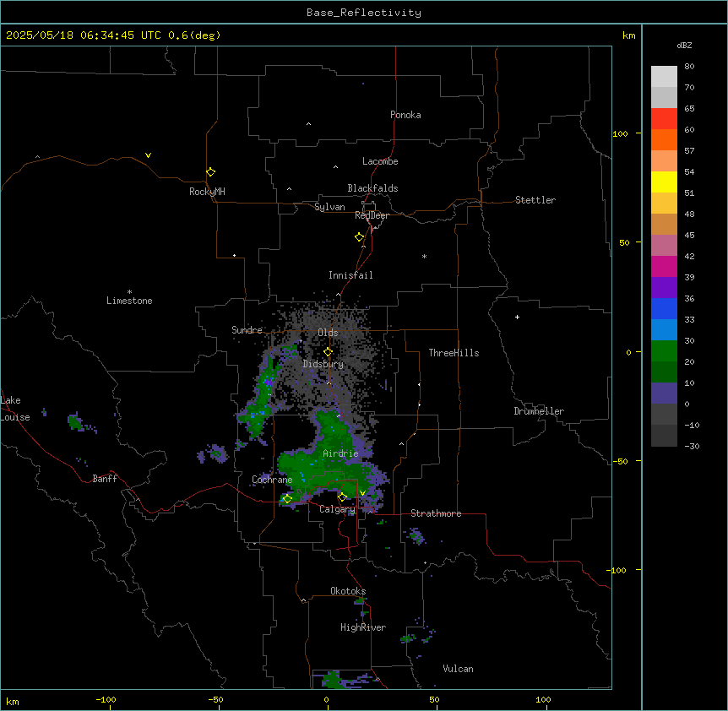Click the Didsbury label
The width and height of the screenshot is (728, 711).
[323, 364]
